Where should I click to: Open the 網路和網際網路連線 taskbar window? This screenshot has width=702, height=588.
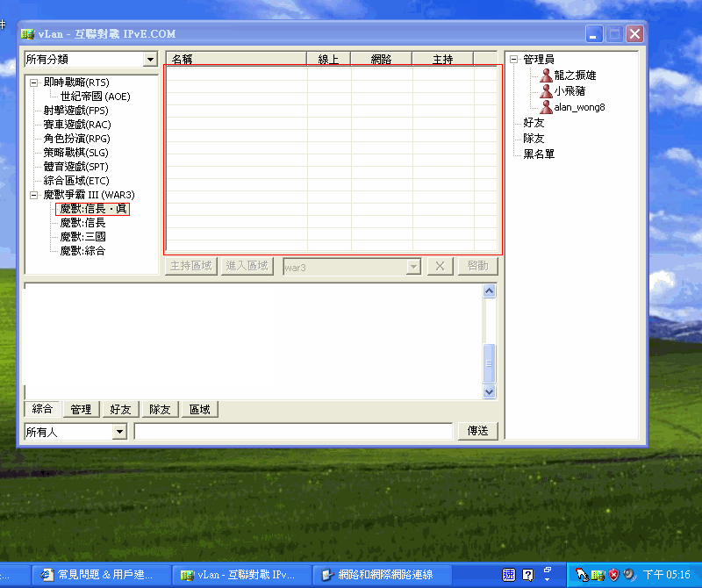pyautogui.click(x=377, y=575)
